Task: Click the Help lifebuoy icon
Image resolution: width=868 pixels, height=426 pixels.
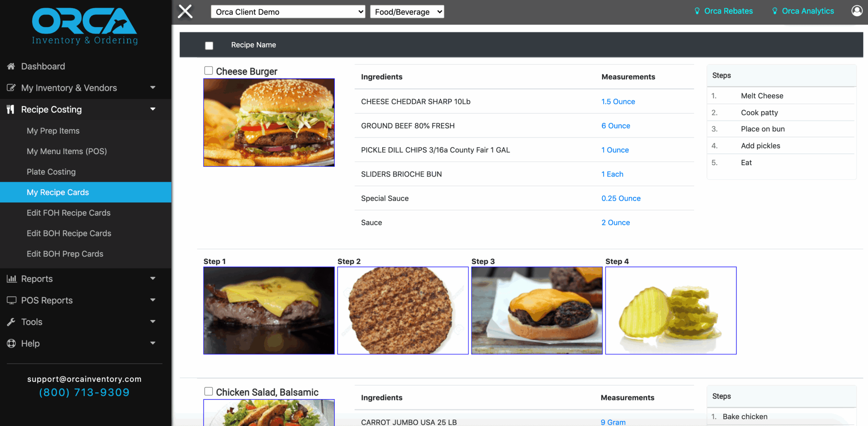Action: 11,344
